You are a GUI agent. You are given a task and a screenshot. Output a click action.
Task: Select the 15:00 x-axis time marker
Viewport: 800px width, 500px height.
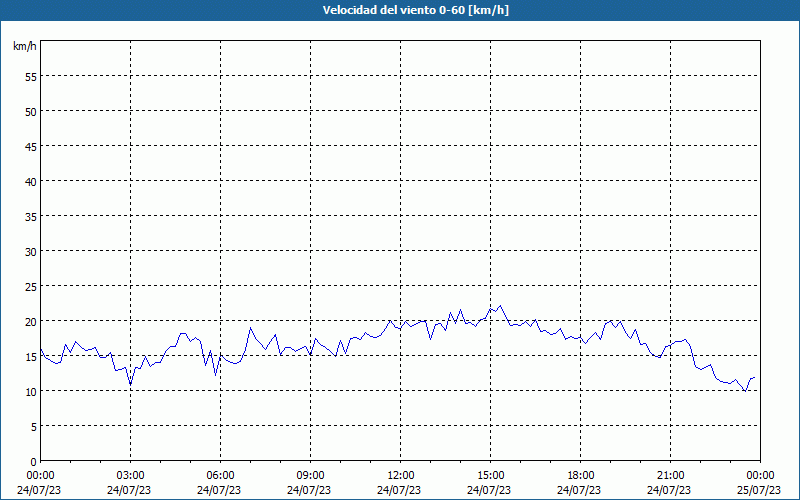click(490, 475)
